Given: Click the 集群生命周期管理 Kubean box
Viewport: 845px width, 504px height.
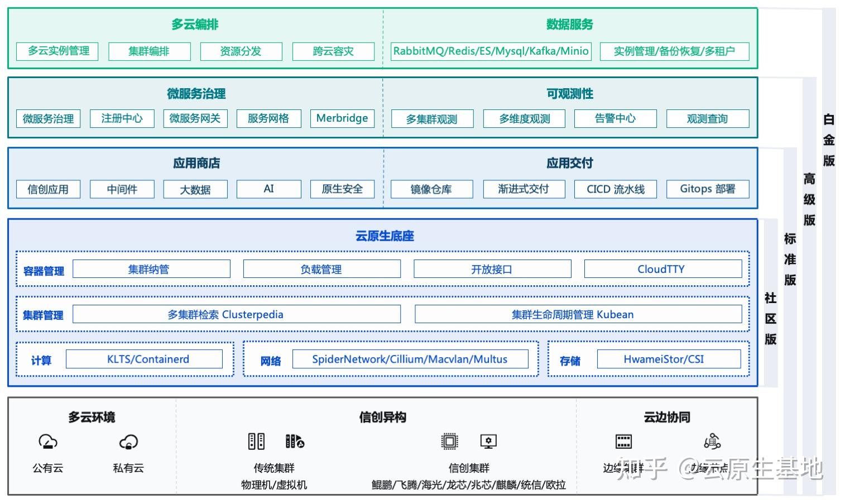Looking at the screenshot, I should (x=578, y=314).
